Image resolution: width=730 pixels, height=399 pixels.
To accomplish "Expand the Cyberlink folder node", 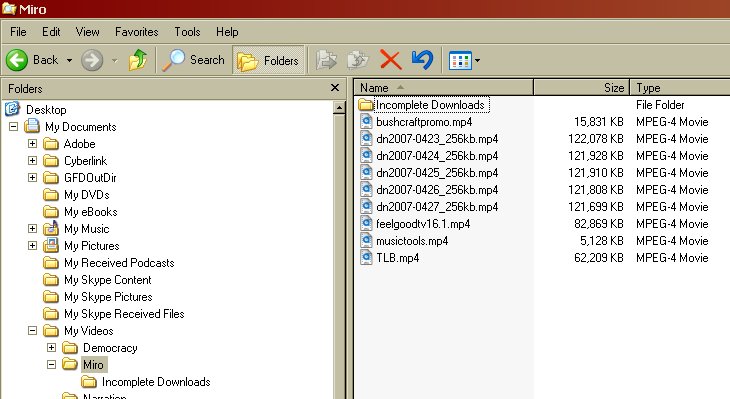I will [x=32, y=161].
